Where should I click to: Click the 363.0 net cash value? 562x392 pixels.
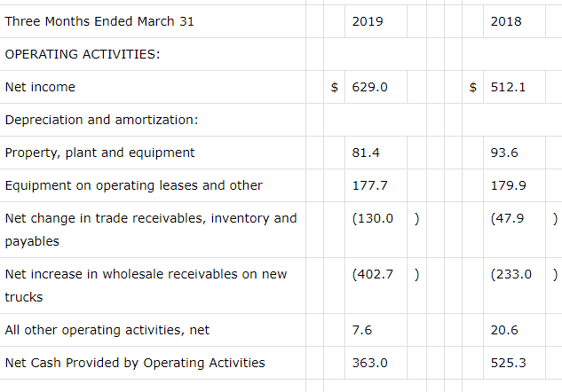coord(369,363)
